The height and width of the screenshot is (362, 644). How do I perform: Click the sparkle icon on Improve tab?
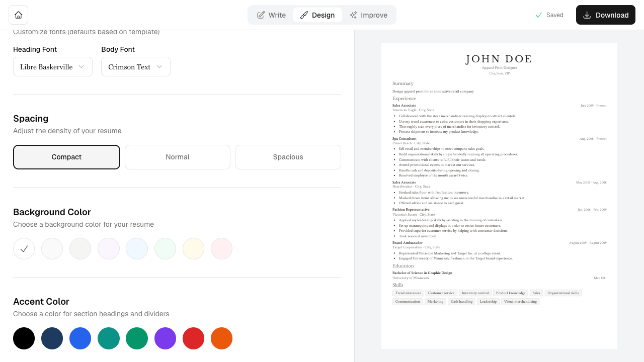tap(354, 15)
